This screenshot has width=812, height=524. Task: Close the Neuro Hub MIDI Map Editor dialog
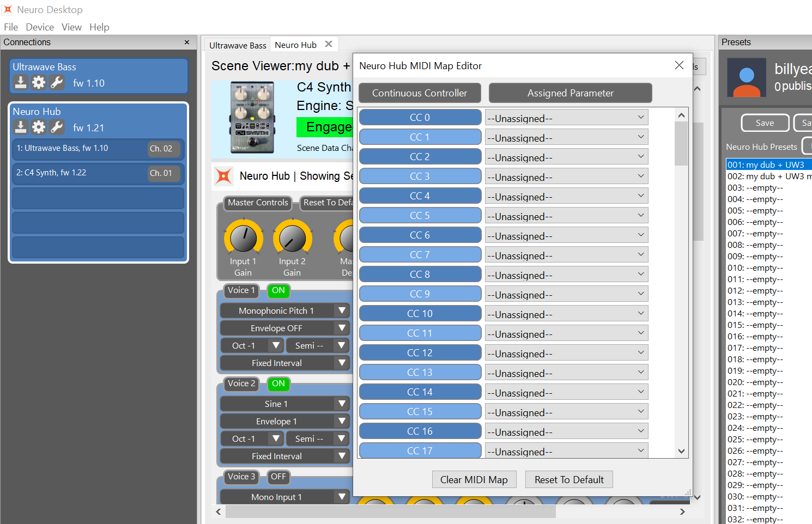[679, 65]
